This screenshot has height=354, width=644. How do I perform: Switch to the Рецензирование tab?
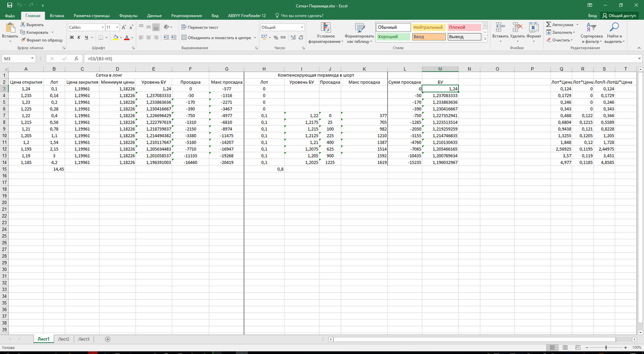[187, 16]
